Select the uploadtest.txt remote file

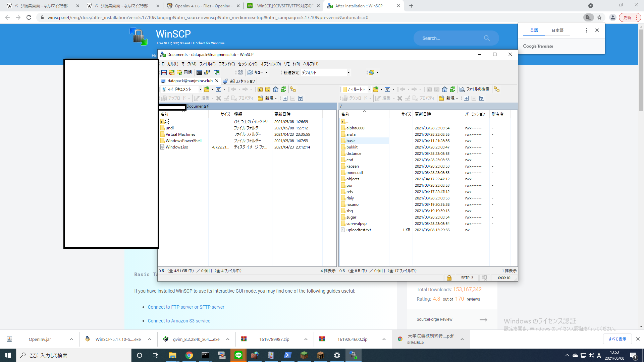click(x=359, y=230)
